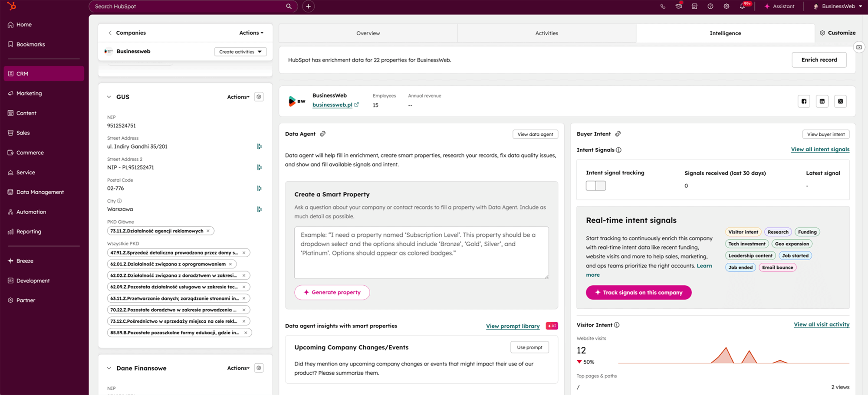Screen dimensions: 868x395
Task: Remove the 62.01.Z PKD tag
Action: point(230,264)
